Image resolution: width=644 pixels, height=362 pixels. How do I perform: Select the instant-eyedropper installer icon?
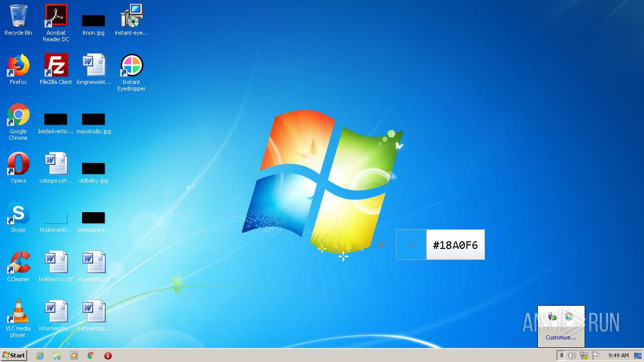click(131, 20)
